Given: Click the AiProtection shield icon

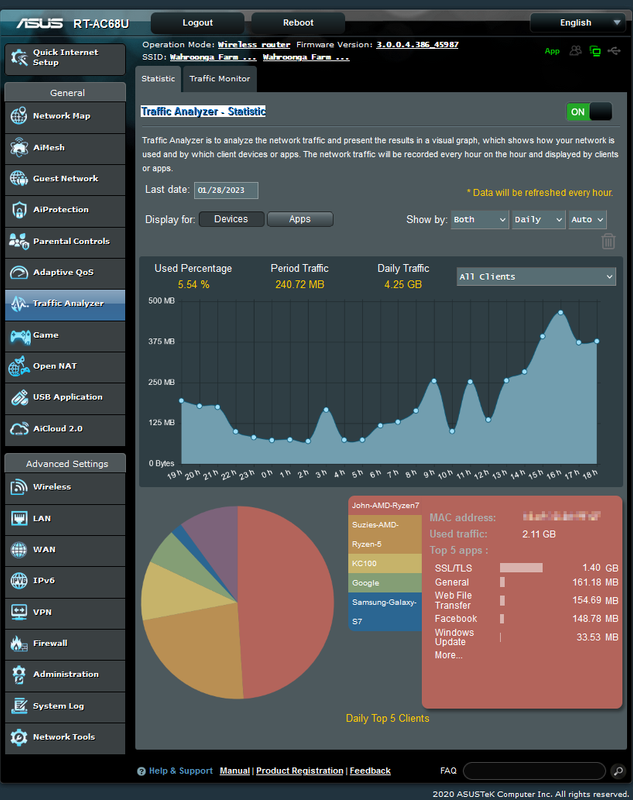Looking at the screenshot, I should [x=19, y=210].
